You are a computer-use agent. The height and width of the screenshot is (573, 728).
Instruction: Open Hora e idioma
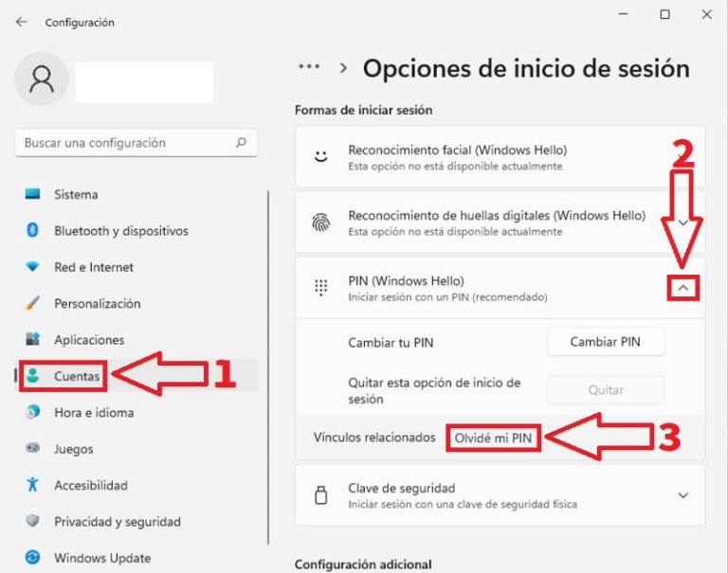tap(94, 413)
